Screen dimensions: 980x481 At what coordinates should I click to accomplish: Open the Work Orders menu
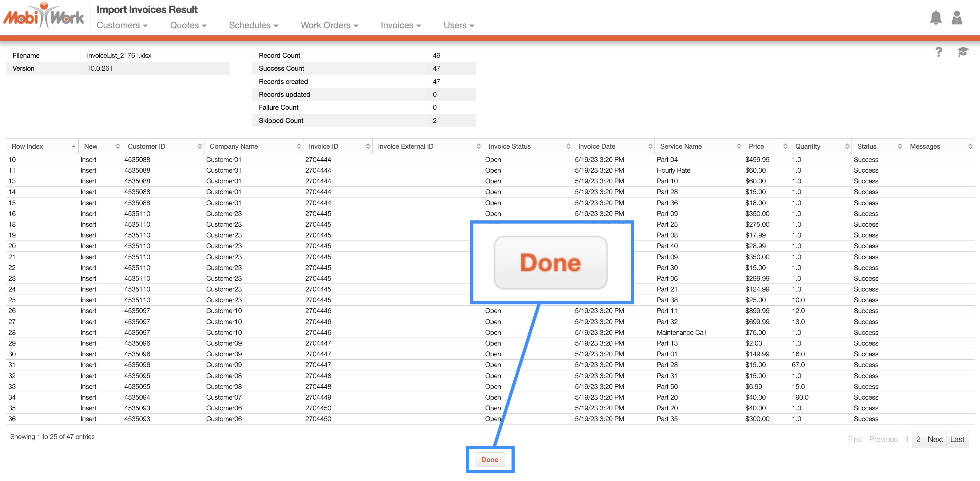coord(329,25)
